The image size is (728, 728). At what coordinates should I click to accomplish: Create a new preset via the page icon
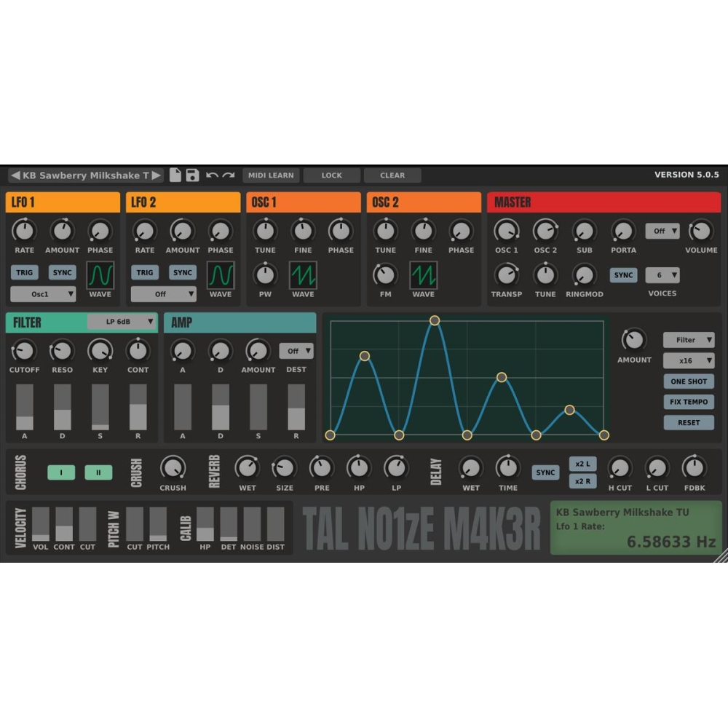[175, 175]
